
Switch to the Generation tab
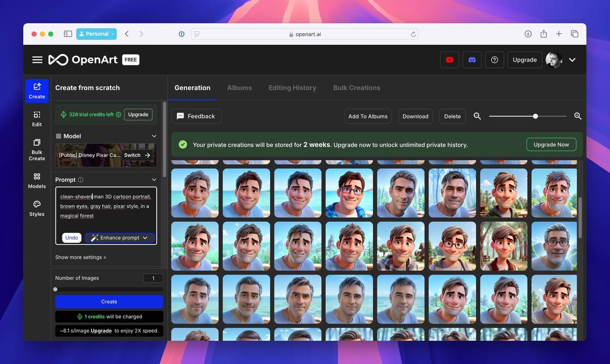tap(192, 88)
